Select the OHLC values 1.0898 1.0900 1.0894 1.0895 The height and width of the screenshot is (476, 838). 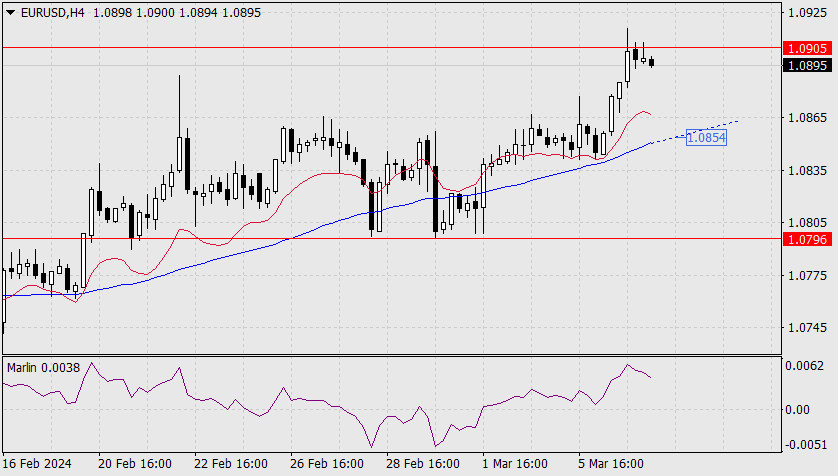(177, 13)
